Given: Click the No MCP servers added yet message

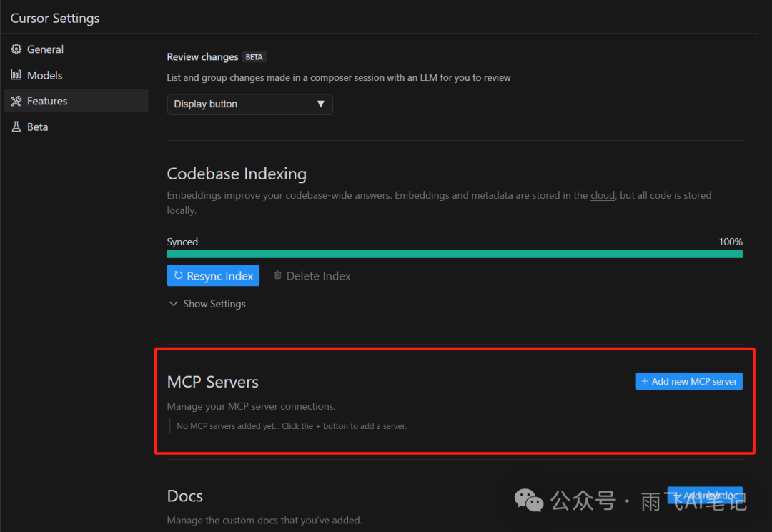Looking at the screenshot, I should pos(292,426).
